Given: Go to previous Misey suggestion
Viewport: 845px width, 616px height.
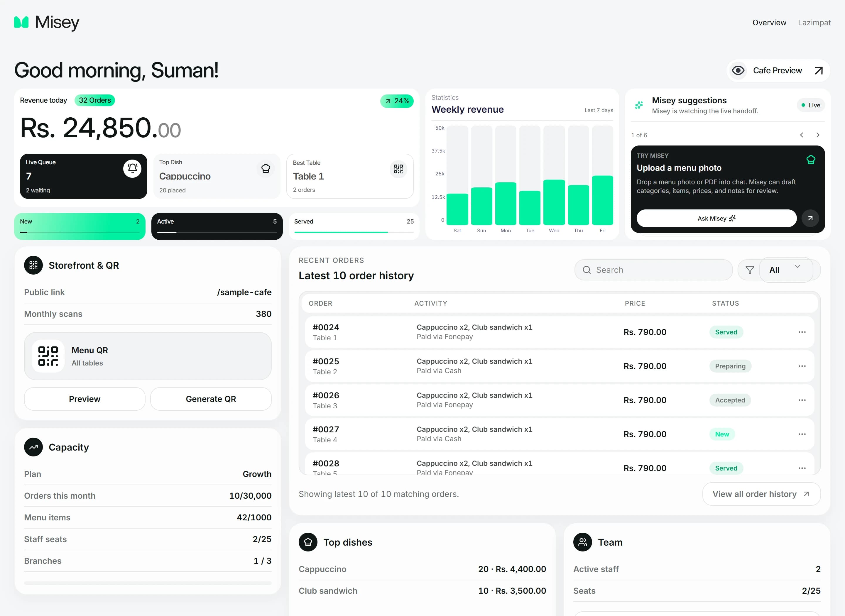Looking at the screenshot, I should click(x=801, y=135).
